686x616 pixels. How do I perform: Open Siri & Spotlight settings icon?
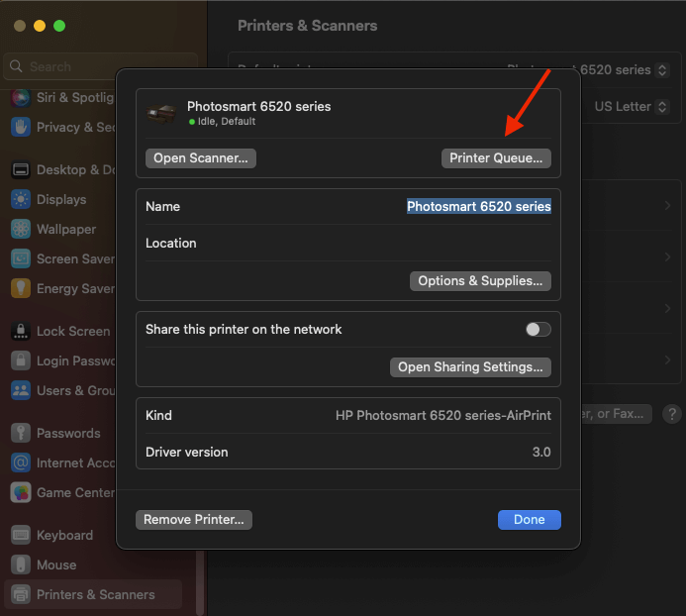pos(21,97)
